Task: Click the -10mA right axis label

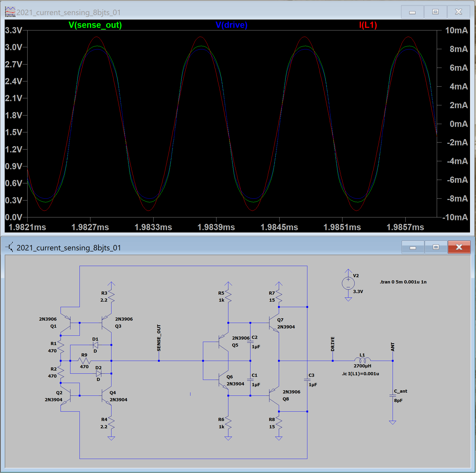Action: (455, 217)
